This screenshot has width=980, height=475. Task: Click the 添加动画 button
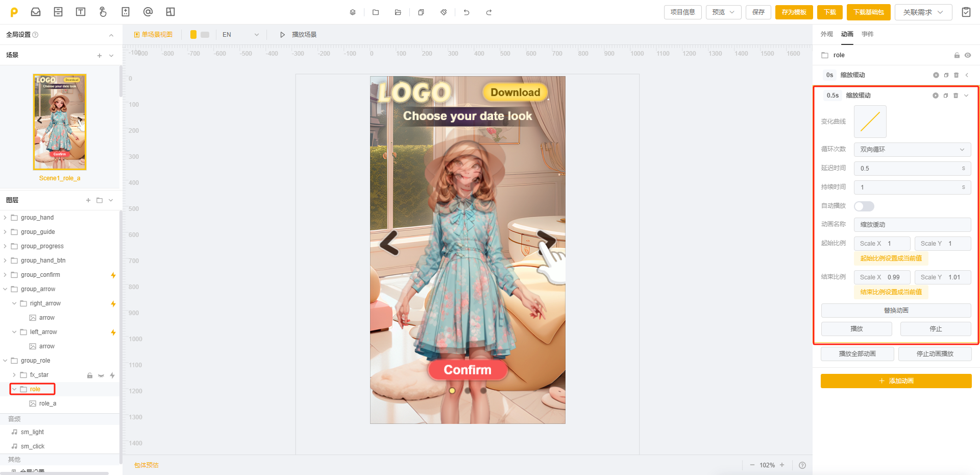pyautogui.click(x=896, y=381)
